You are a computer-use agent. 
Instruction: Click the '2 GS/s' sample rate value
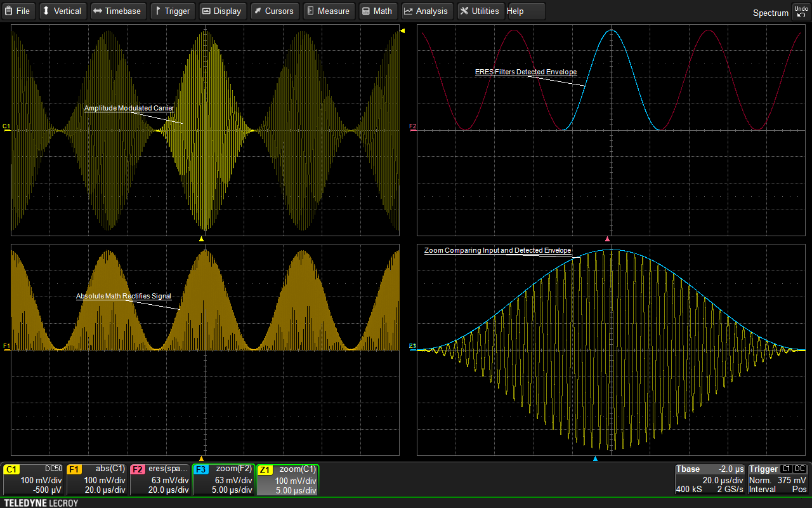730,490
